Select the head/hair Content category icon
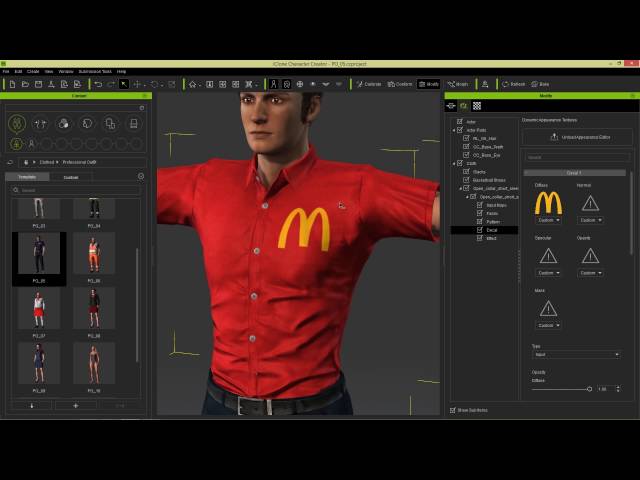 (87, 123)
